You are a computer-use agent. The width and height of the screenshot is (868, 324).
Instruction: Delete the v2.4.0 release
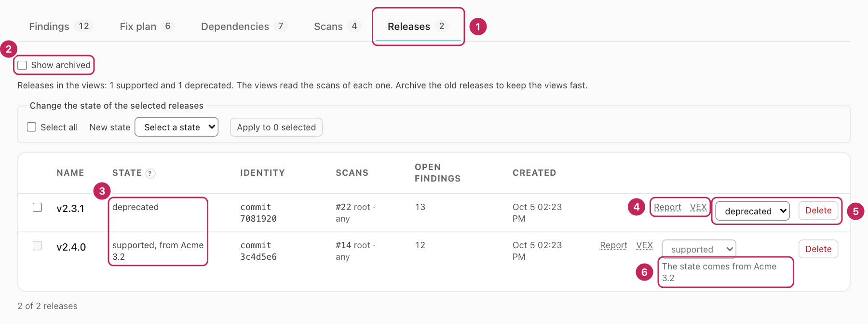[818, 249]
